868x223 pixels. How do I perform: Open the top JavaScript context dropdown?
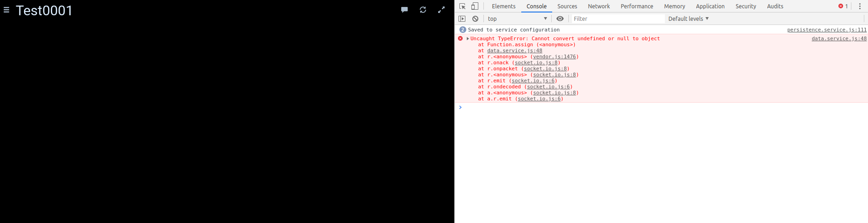pyautogui.click(x=517, y=19)
